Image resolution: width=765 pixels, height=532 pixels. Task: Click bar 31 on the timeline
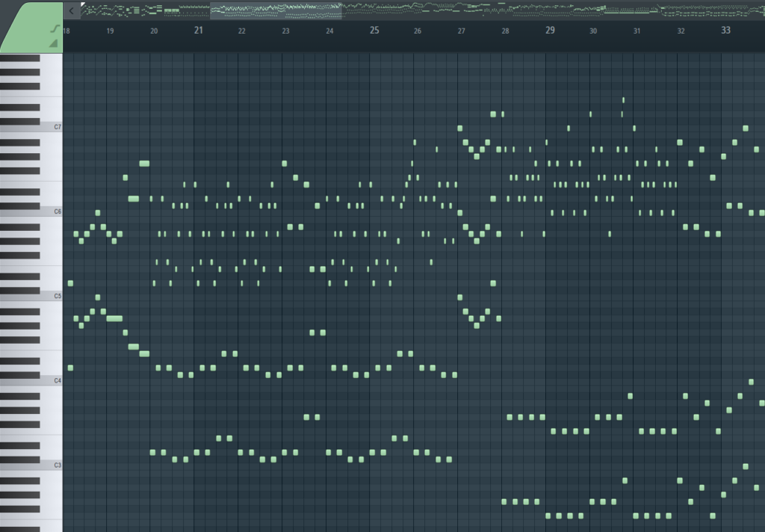click(x=637, y=31)
